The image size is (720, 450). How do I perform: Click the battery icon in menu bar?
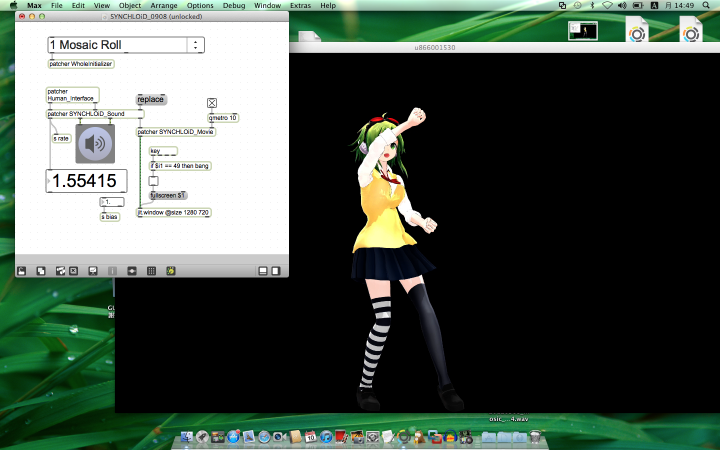(x=638, y=6)
